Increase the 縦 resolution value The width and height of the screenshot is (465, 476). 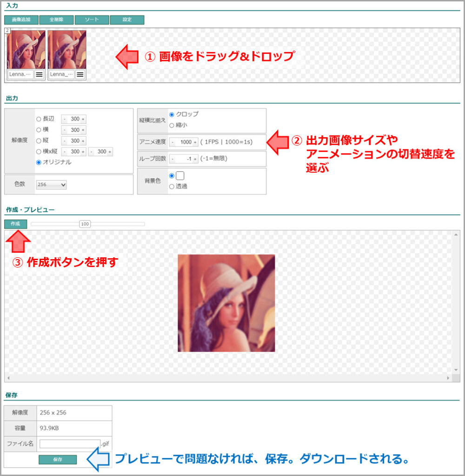click(83, 141)
